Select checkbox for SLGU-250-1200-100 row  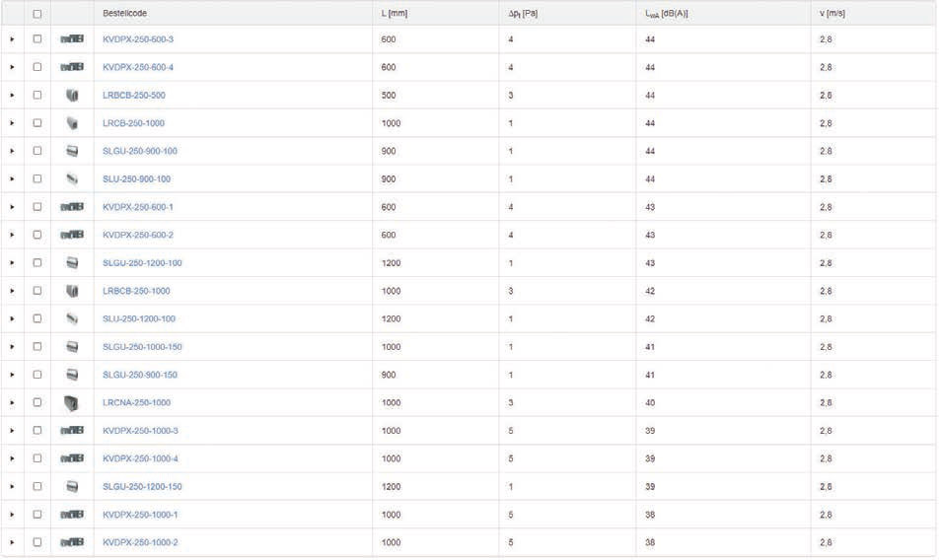37,263
